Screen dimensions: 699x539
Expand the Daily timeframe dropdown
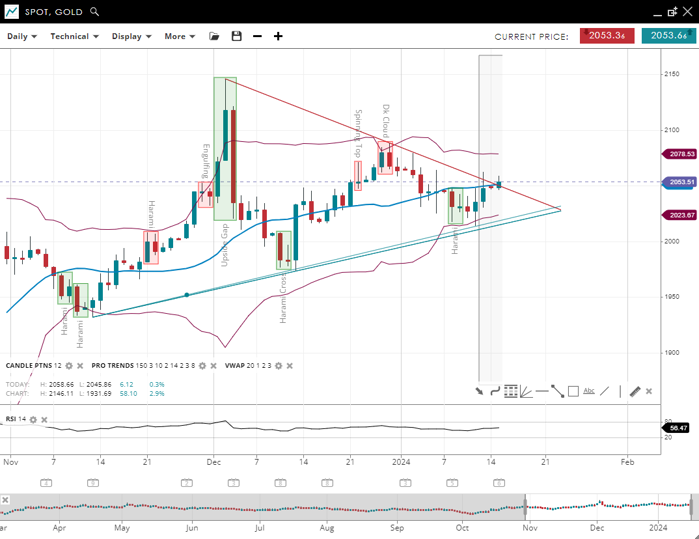(22, 36)
